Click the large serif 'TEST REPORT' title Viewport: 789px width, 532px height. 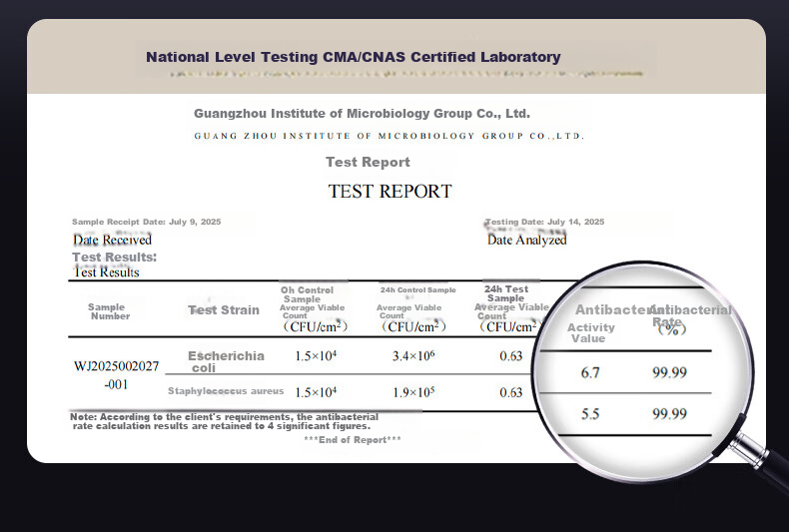390,191
